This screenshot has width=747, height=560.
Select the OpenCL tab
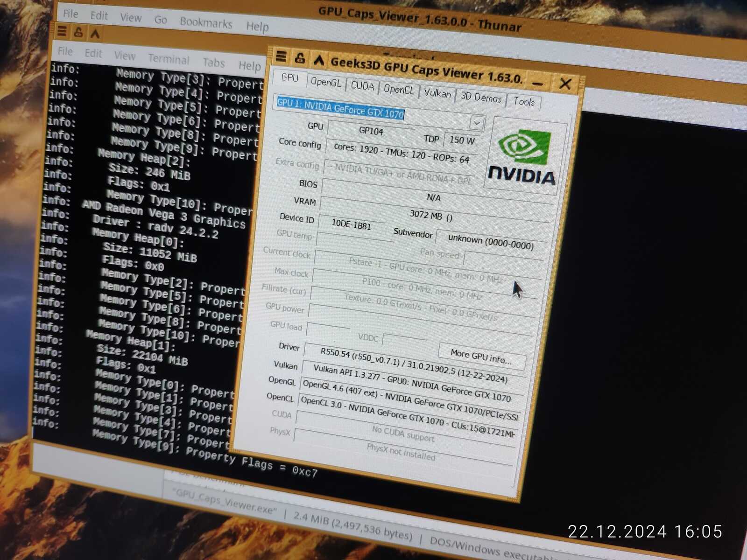point(399,89)
